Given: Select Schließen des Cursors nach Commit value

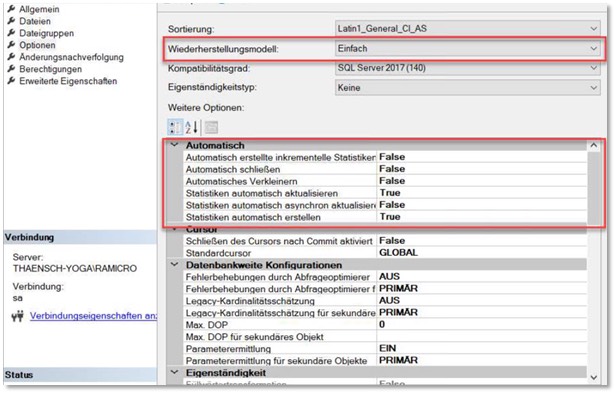Looking at the screenshot, I should click(x=482, y=241).
